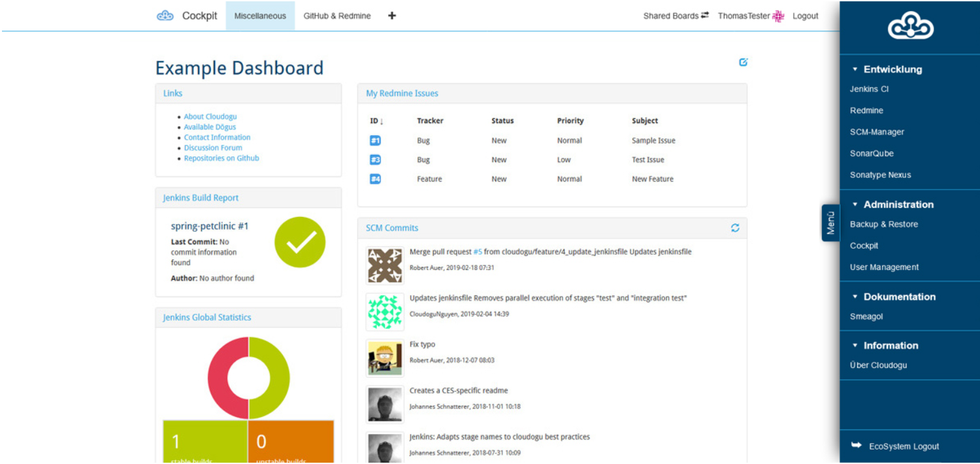Open a new dashboard with the plus tab
The image size is (980, 464).
point(391,15)
